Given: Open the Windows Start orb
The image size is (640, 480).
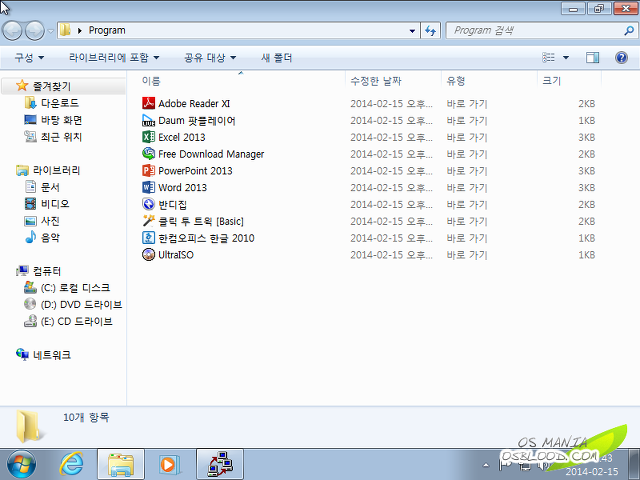Looking at the screenshot, I should pyautogui.click(x=21, y=464).
